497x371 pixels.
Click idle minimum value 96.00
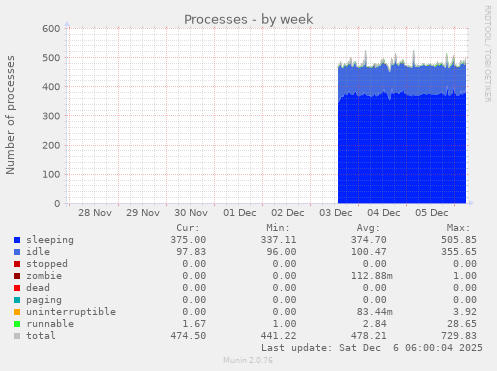point(281,252)
